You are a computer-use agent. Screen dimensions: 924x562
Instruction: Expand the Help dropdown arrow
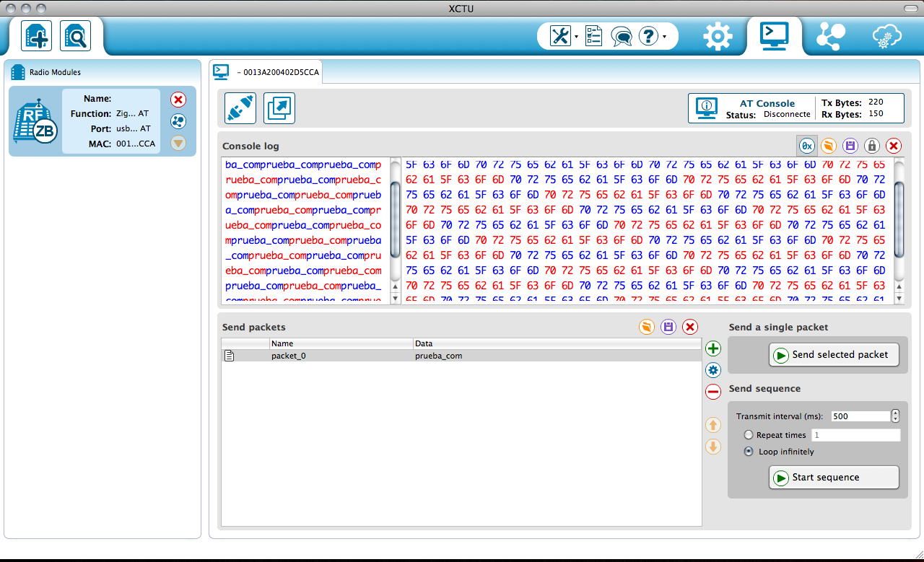pos(664,37)
